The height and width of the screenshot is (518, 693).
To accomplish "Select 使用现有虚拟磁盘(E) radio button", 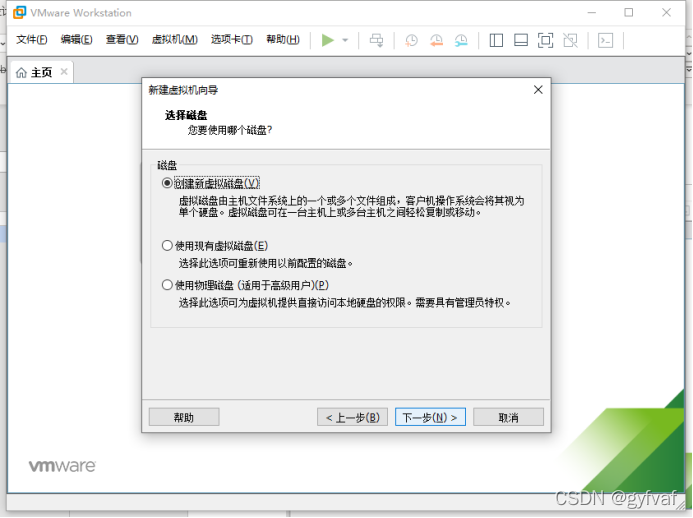I will (167, 246).
